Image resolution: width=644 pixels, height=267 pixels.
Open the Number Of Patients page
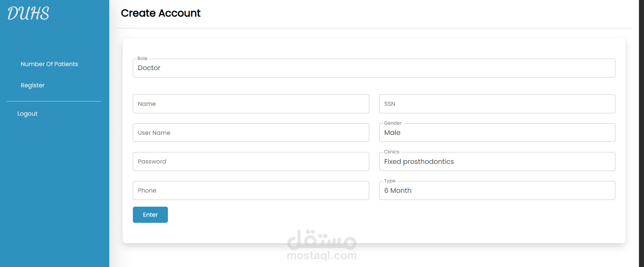(49, 64)
